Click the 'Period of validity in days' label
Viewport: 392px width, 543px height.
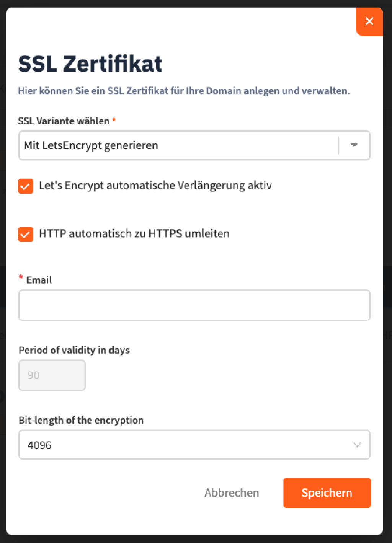74,350
